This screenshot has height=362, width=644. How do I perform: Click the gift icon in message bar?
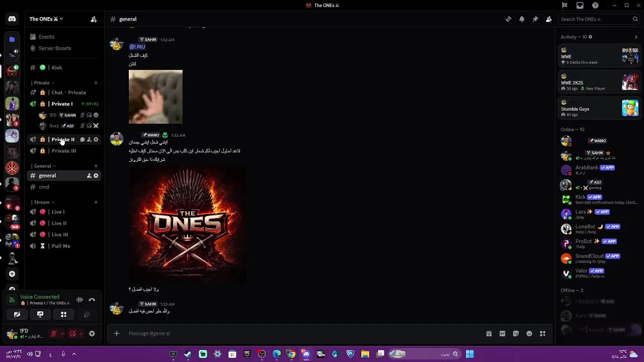pos(489,333)
